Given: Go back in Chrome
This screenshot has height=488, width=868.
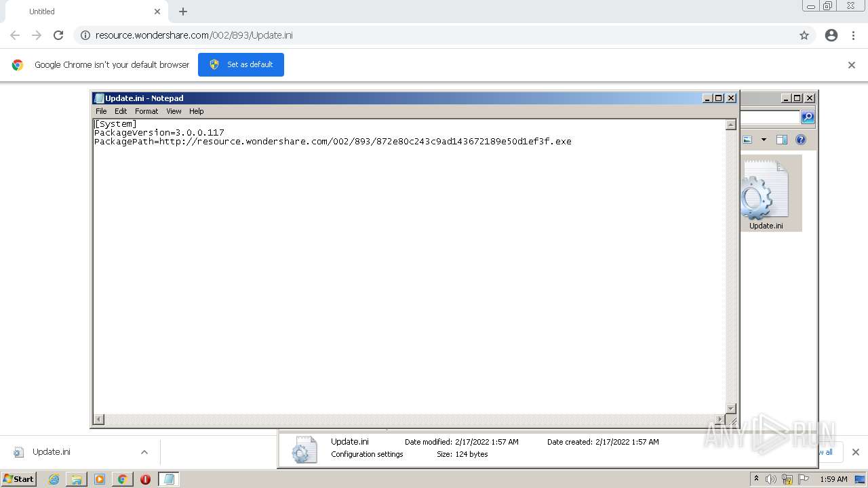Looking at the screenshot, I should [15, 35].
